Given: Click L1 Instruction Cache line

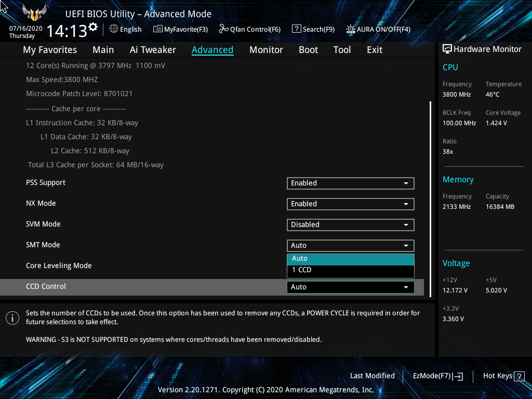Looking at the screenshot, I should coord(82,123).
